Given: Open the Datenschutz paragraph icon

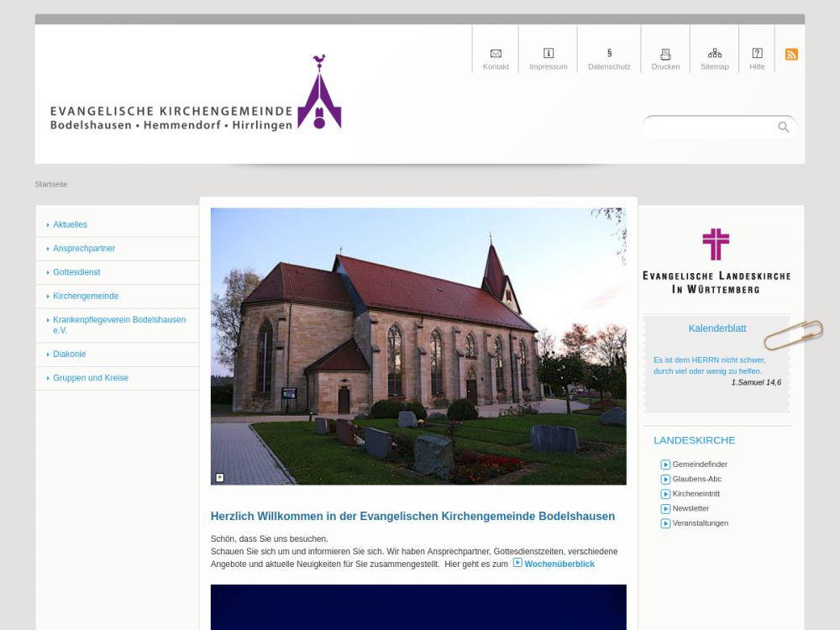Looking at the screenshot, I should coord(609,54).
